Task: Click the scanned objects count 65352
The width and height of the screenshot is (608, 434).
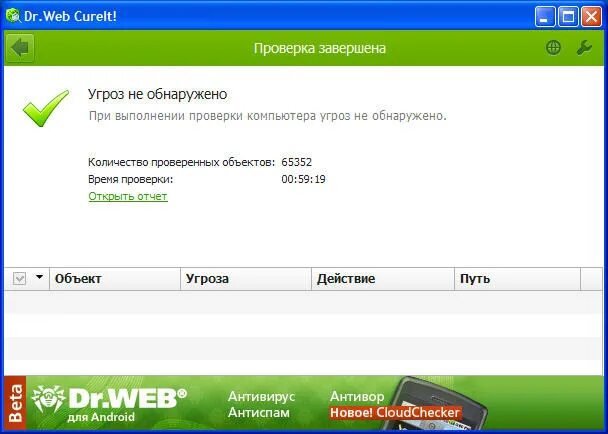Action: coord(297,162)
